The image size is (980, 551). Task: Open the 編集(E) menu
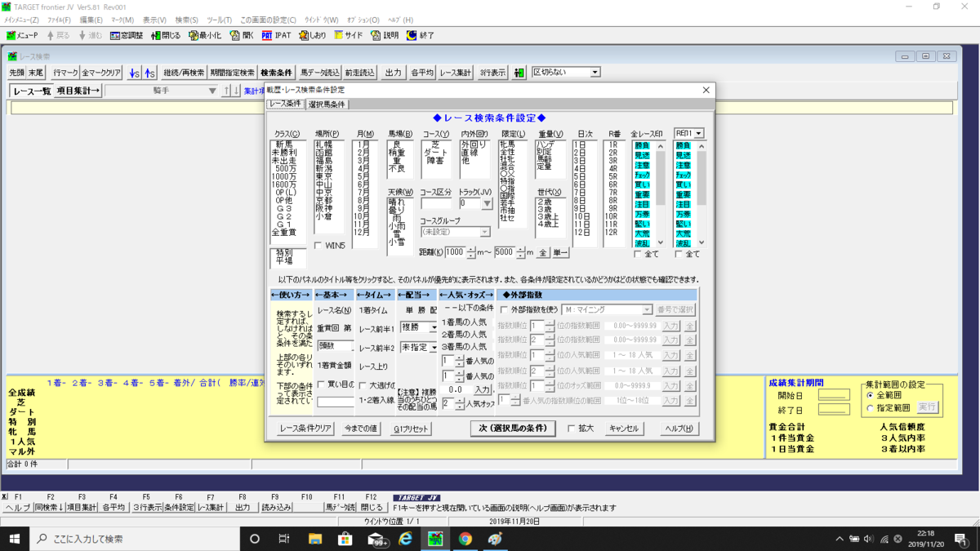click(91, 20)
